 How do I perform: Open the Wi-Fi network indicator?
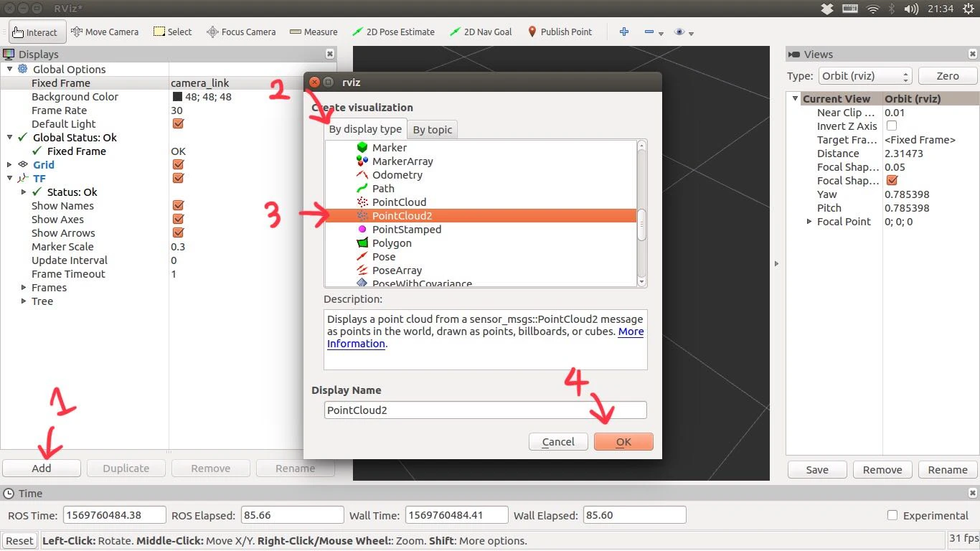point(873,9)
